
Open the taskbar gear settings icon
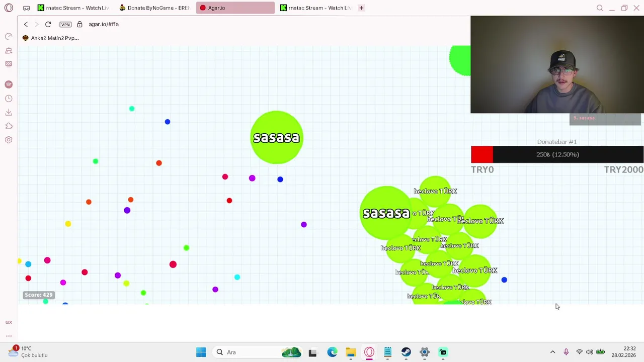pyautogui.click(x=425, y=352)
